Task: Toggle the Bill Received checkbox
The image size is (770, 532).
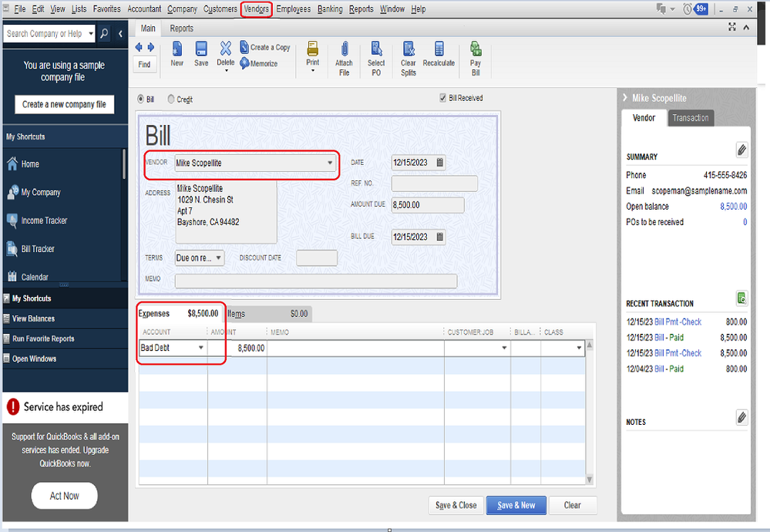Action: point(442,98)
